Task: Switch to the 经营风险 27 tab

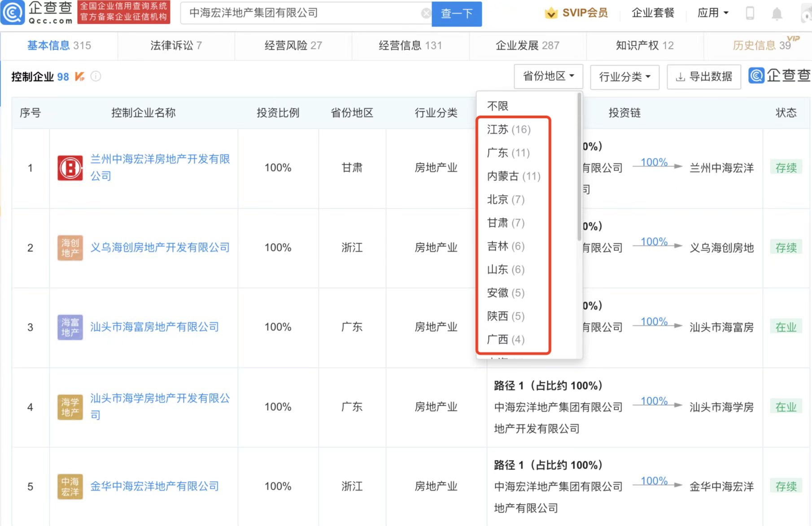Action: pyautogui.click(x=293, y=45)
